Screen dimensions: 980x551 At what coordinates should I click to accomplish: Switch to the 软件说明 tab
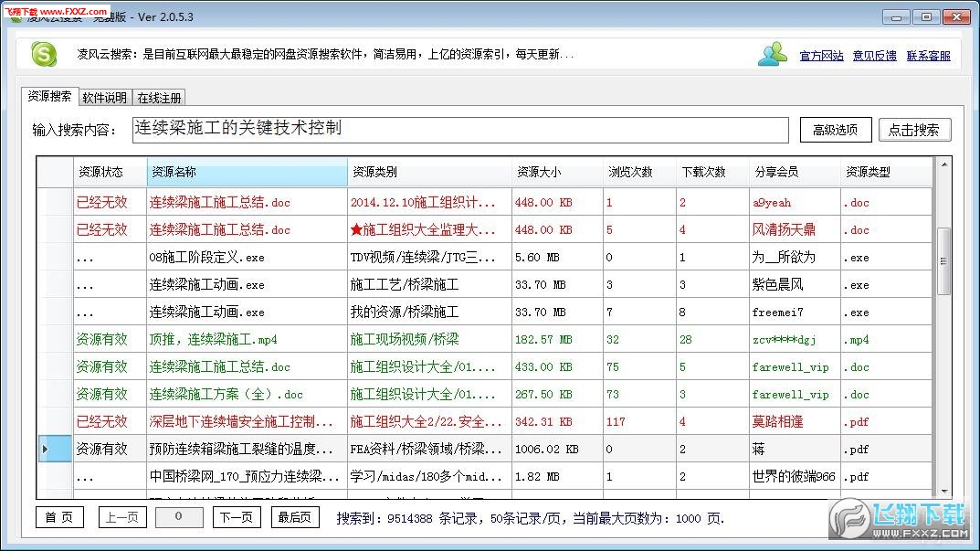(x=104, y=98)
